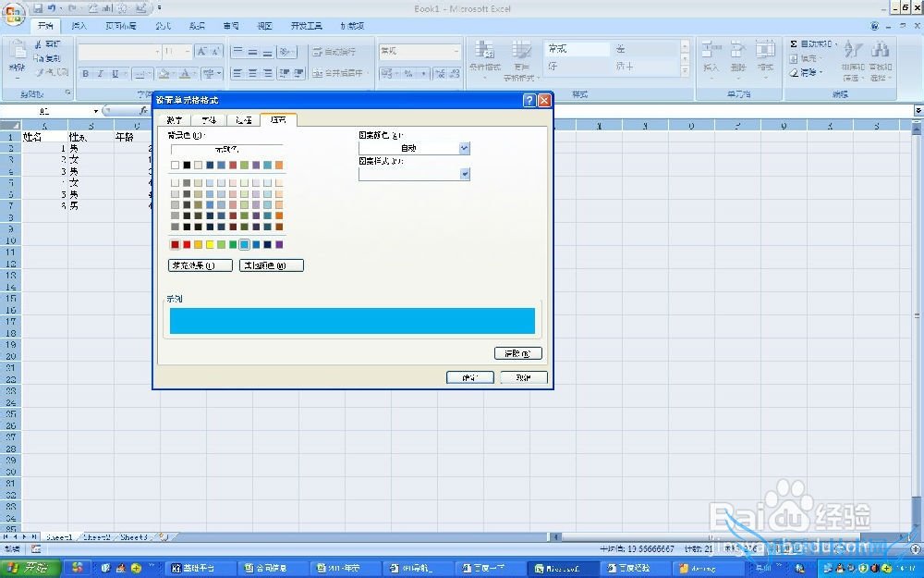The height and width of the screenshot is (578, 924).
Task: Click the Fill Effects button
Action: click(200, 265)
